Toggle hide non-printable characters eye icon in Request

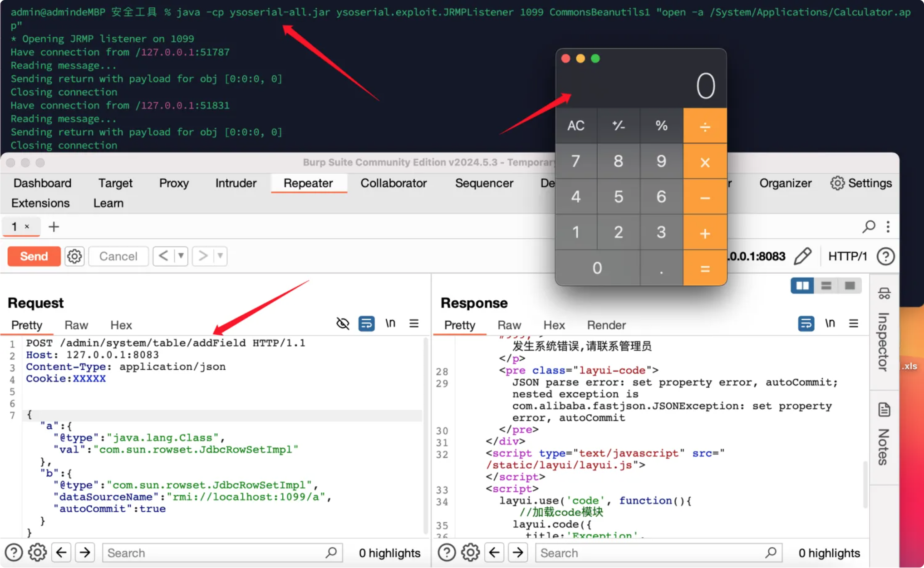343,323
